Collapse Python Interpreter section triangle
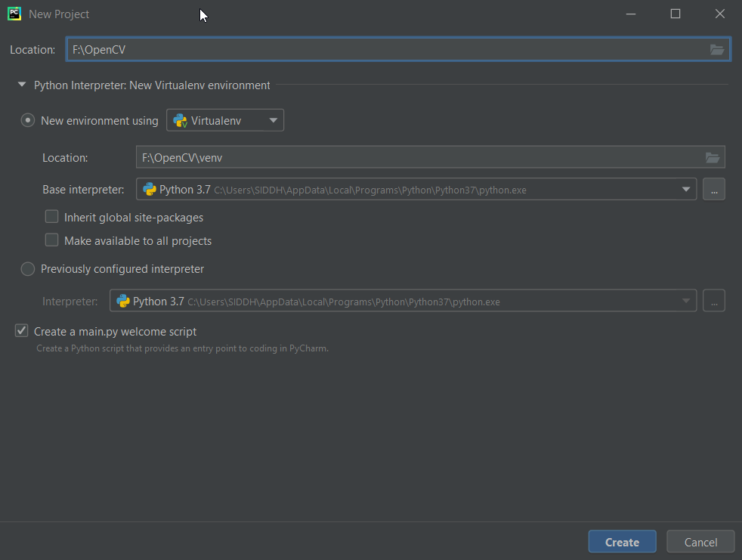The width and height of the screenshot is (742, 560). click(x=22, y=85)
